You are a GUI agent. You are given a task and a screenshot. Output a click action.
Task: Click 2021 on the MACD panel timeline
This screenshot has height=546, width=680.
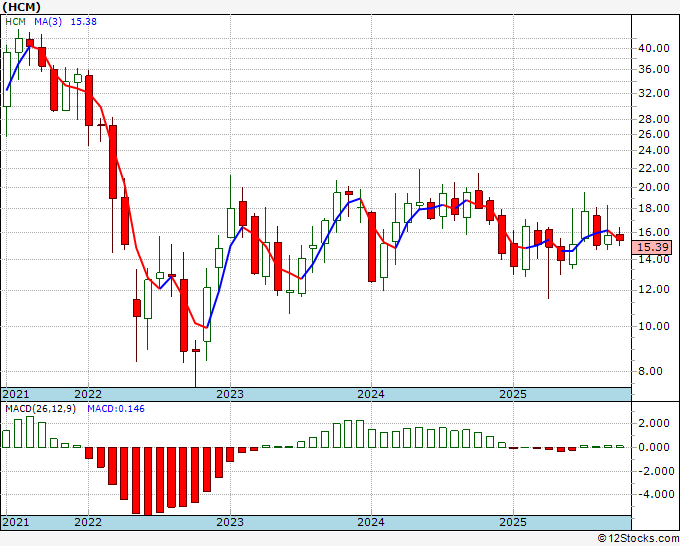click(16, 522)
